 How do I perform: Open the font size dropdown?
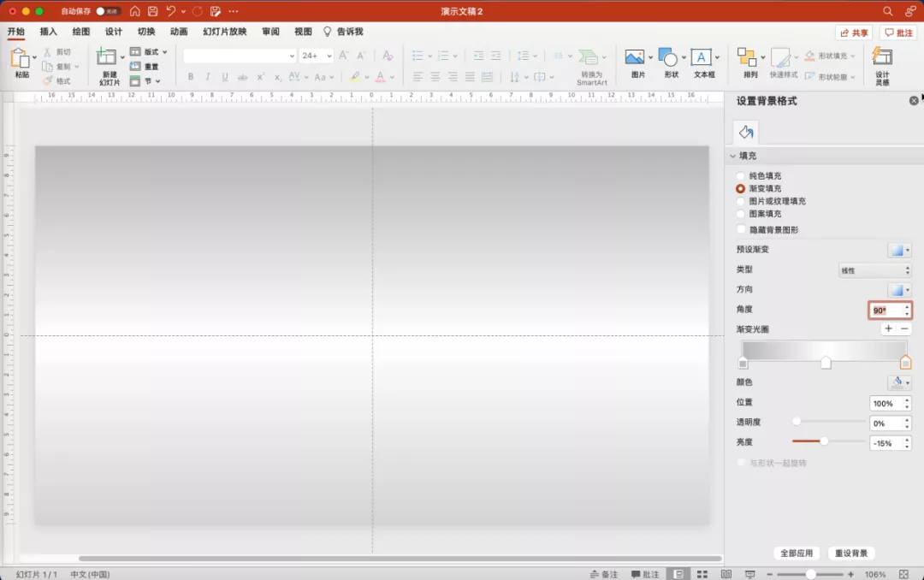[x=329, y=56]
